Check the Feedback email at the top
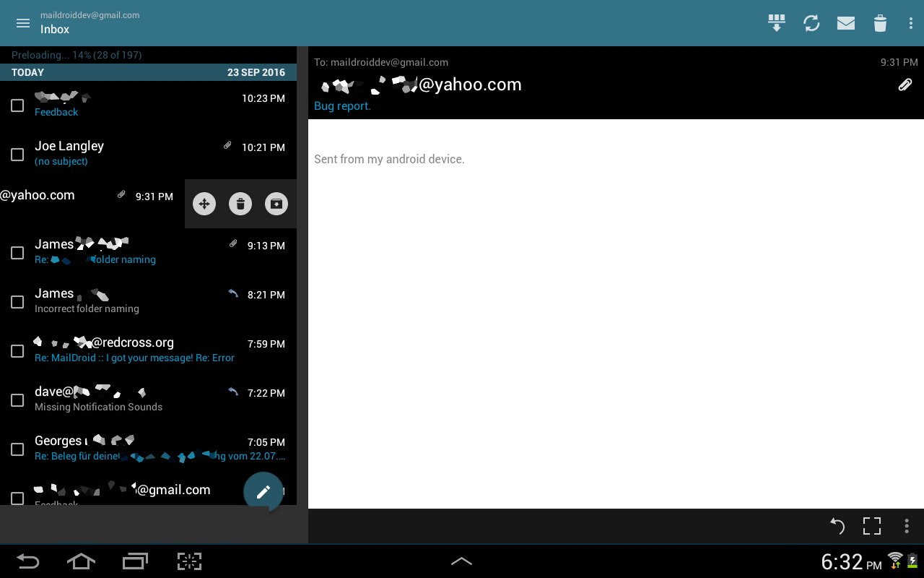Screen dimensions: 924x578 point(17,105)
